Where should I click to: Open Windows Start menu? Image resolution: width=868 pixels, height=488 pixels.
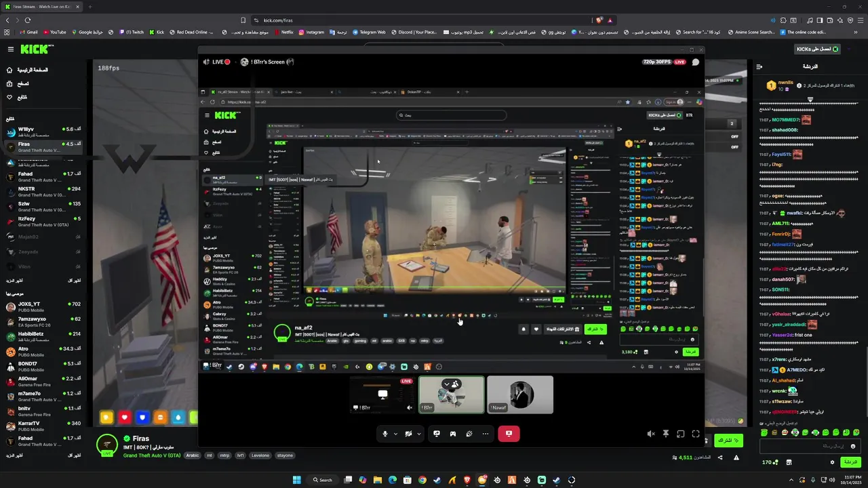[x=297, y=480]
